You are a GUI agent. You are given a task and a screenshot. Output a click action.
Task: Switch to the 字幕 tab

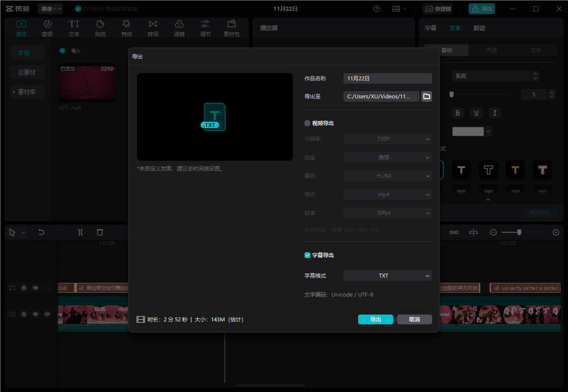click(x=431, y=28)
